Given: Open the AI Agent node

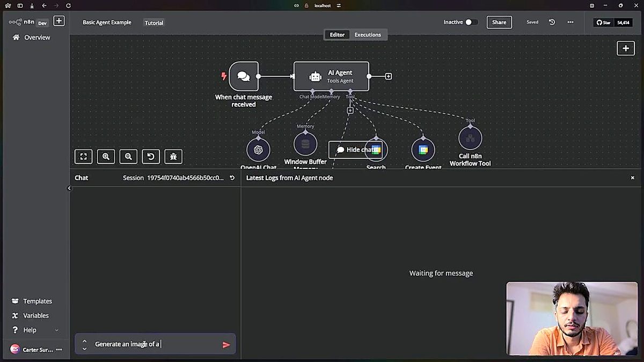Looking at the screenshot, I should (x=331, y=76).
